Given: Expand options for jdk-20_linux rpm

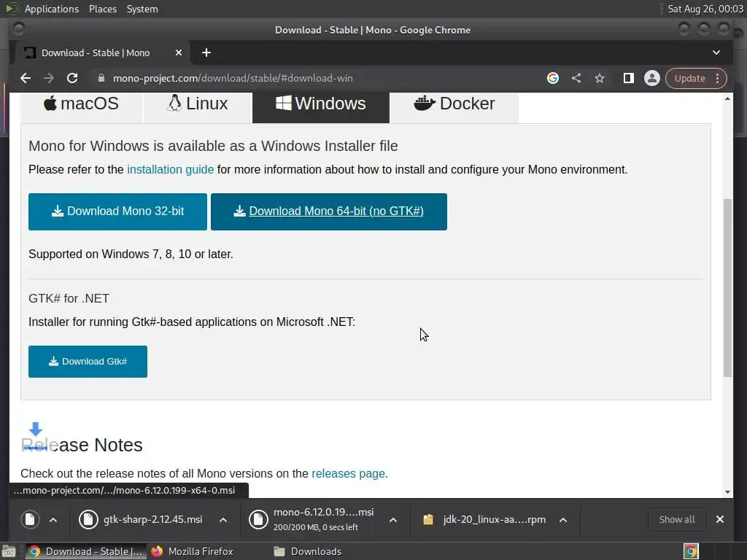Looking at the screenshot, I should pos(563,519).
